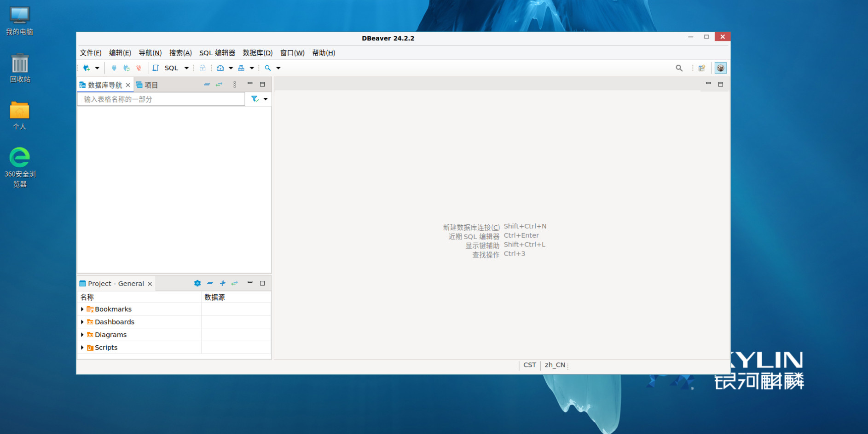Expand the Diagrams folder arrow
868x434 pixels.
[82, 335]
